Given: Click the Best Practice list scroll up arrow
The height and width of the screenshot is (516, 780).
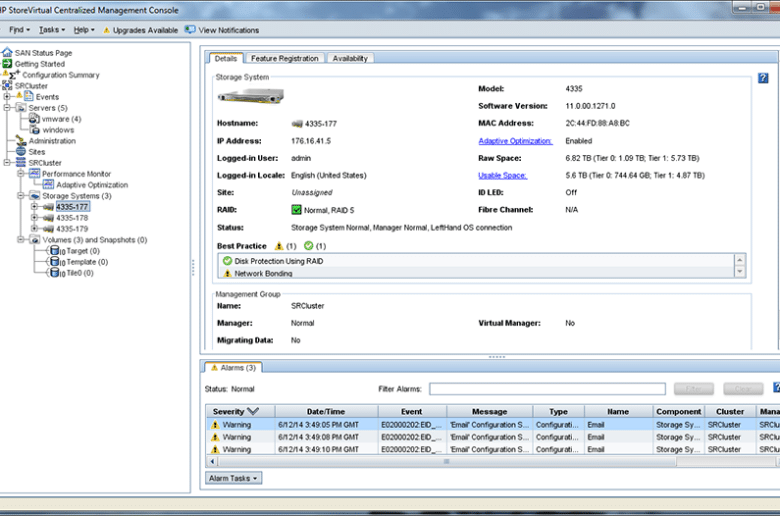Looking at the screenshot, I should click(740, 260).
